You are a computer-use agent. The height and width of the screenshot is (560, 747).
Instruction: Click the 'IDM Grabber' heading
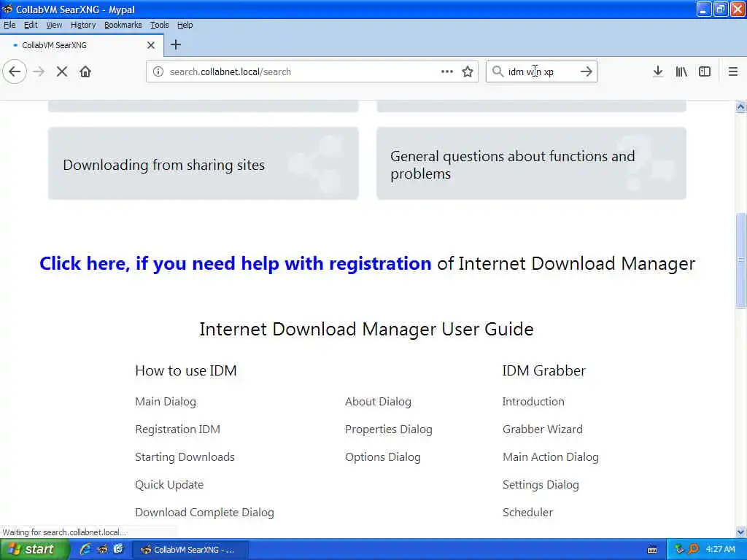click(543, 371)
